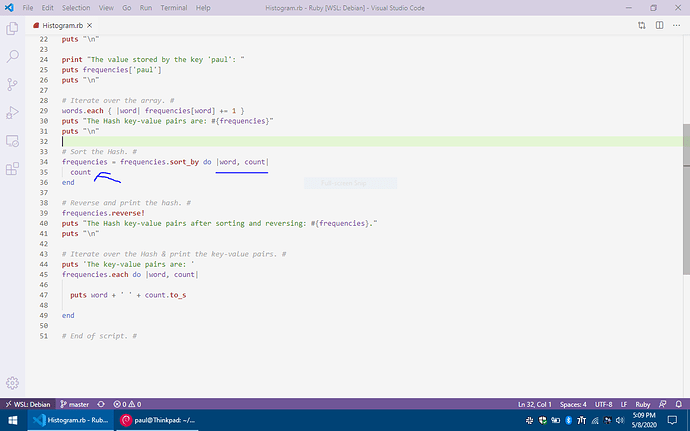Open the clock showing 5:09 PM
This screenshot has width=690, height=431.
[644, 420]
